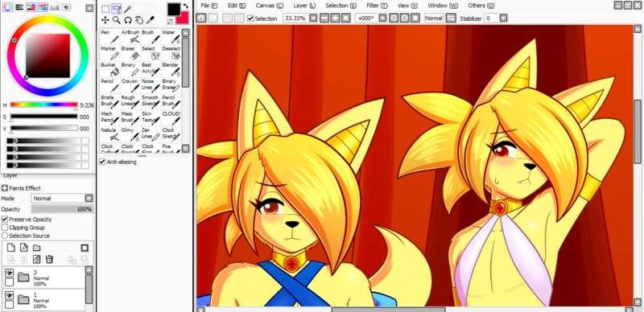Select the Magic Wand tool
The image size is (644, 312).
click(128, 9)
